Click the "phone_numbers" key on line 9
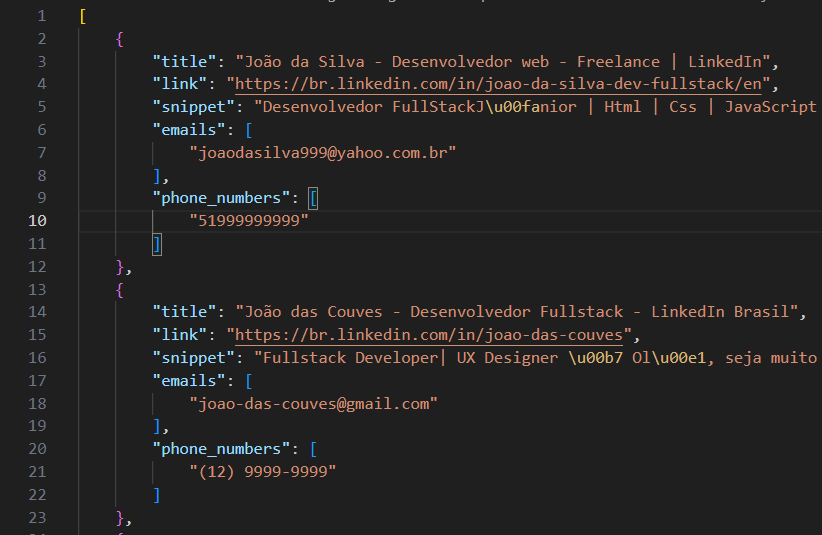Viewport: 822px width, 535px height. 221,198
